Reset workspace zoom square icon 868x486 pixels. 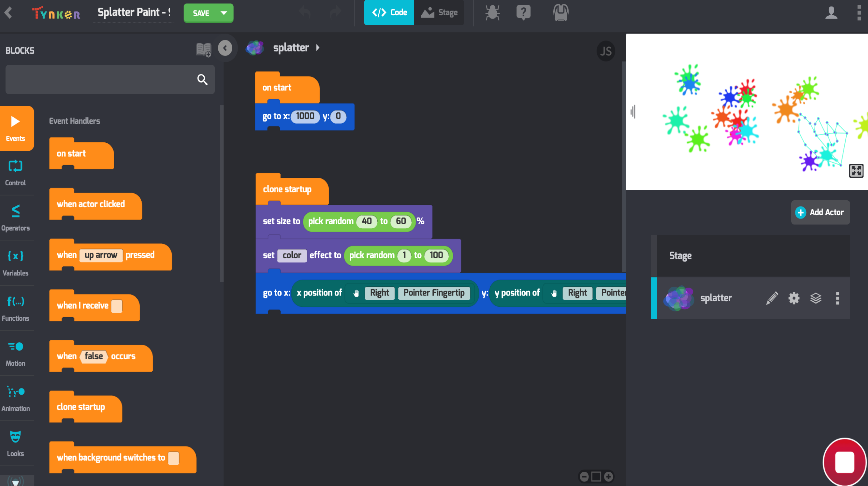[596, 476]
